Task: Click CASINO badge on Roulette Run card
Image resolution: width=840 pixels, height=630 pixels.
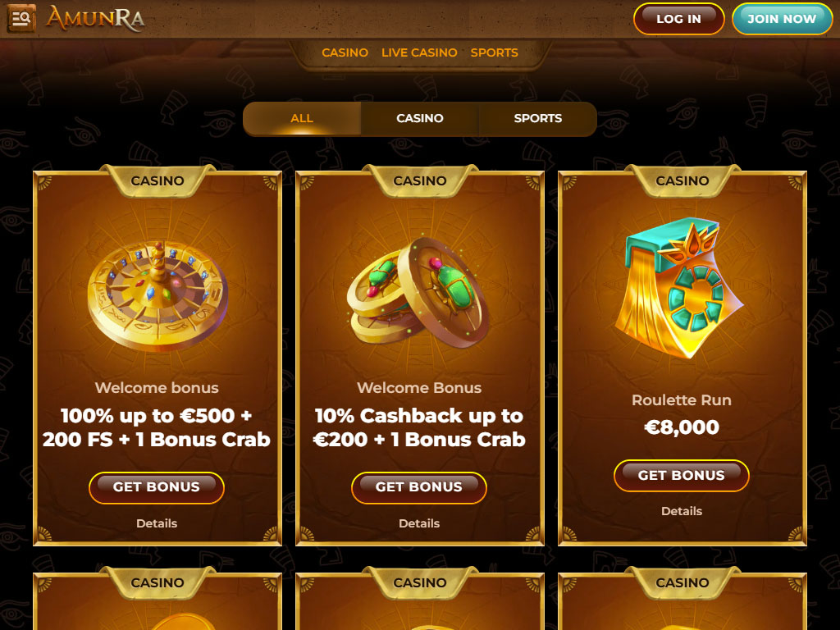Action: tap(682, 180)
